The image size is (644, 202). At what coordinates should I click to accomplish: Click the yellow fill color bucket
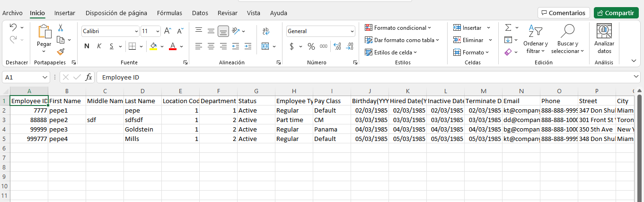tap(153, 46)
